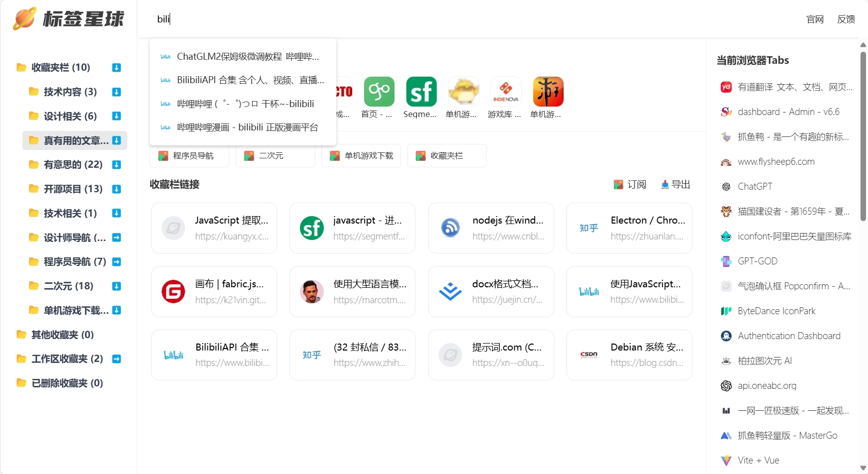The image size is (868, 474).
Task: Open the INDIENOVA 游戏库 shortcut icon
Action: point(505,92)
